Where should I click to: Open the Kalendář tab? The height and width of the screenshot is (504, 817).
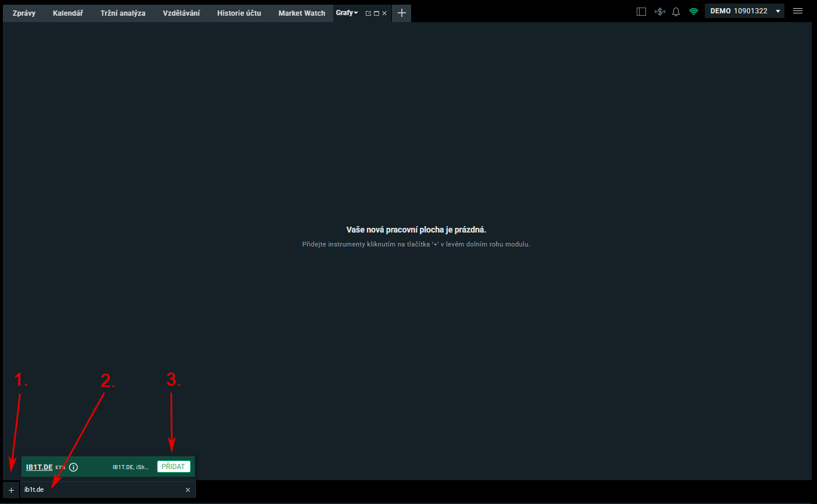[68, 13]
